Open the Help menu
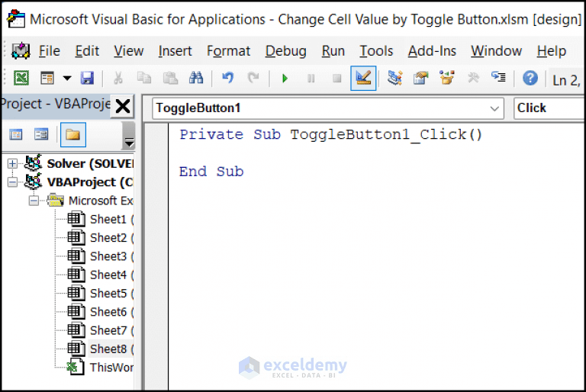 pos(551,51)
